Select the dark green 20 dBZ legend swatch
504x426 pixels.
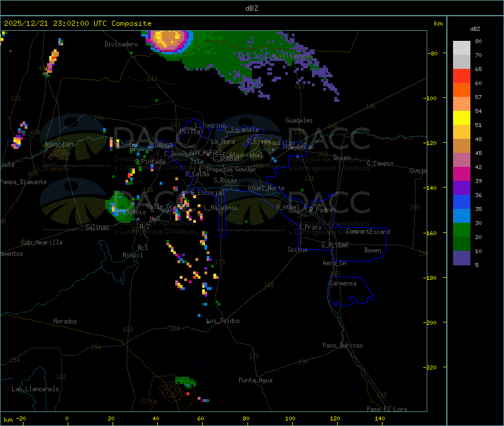click(461, 244)
